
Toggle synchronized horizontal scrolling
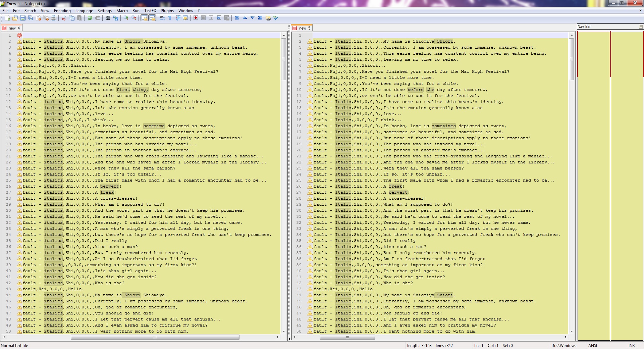[152, 18]
